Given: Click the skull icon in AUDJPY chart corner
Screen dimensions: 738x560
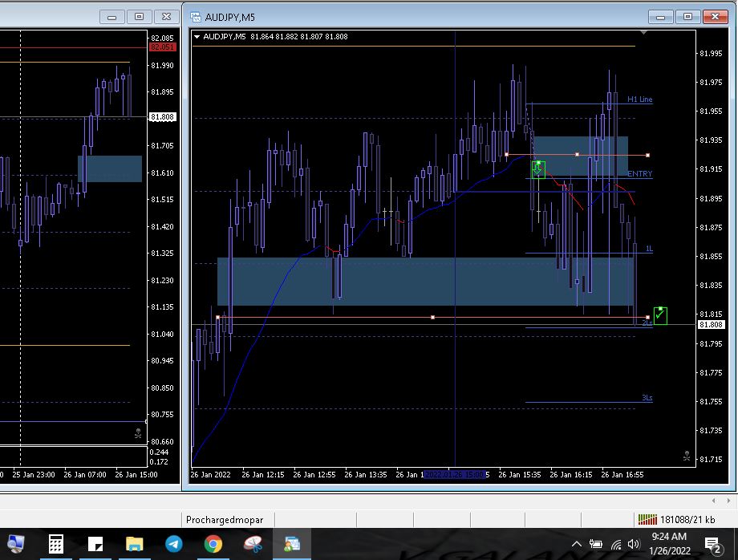Looking at the screenshot, I should coord(687,456).
